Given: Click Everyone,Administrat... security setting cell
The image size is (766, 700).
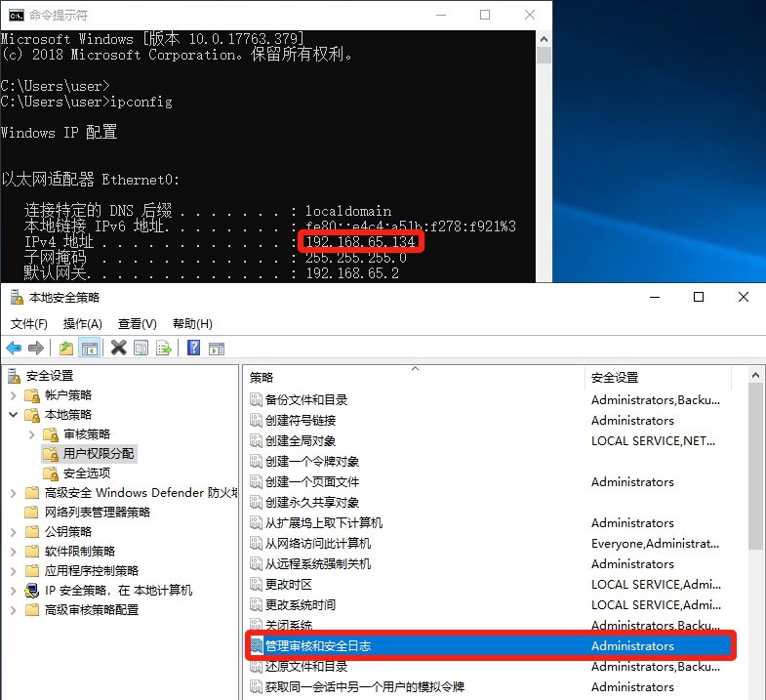Looking at the screenshot, I should point(655,543).
